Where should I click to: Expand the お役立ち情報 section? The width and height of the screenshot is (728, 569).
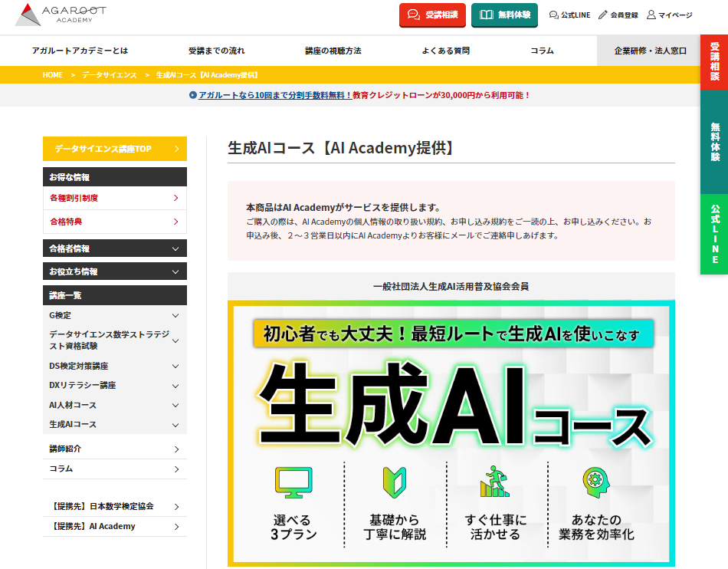click(x=115, y=271)
